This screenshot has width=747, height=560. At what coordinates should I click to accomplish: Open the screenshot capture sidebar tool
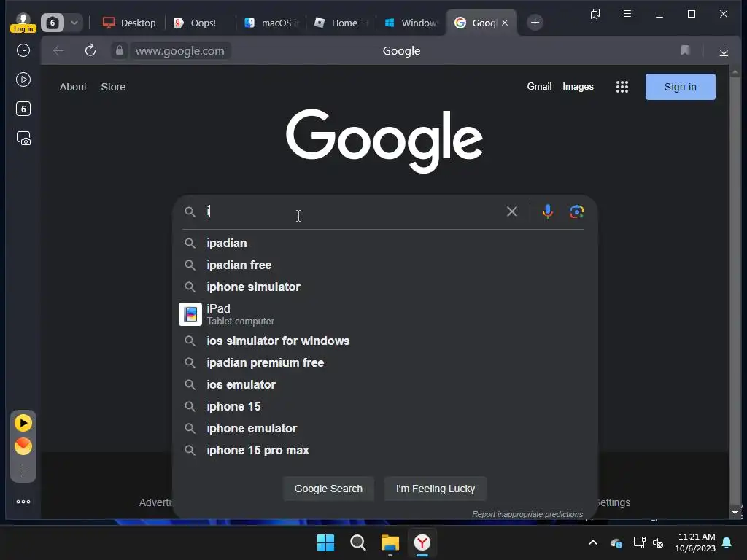(x=23, y=139)
